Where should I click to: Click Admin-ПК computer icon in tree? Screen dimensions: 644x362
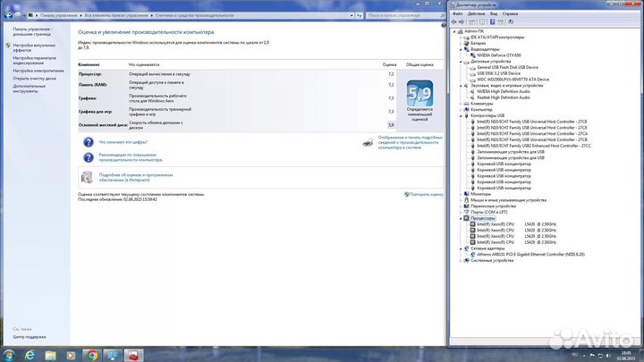[x=461, y=31]
